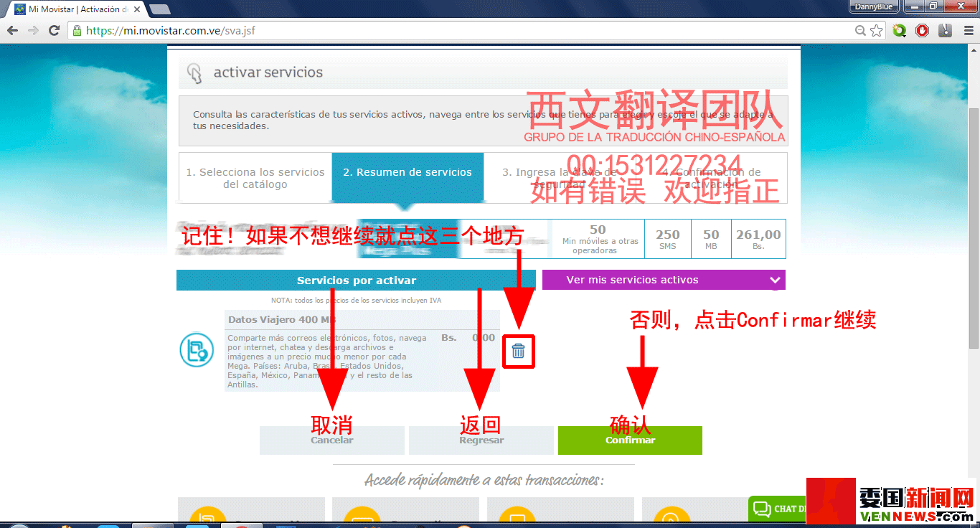Click the Datos Viajero service round icon
The image size is (980, 528).
[x=197, y=350]
